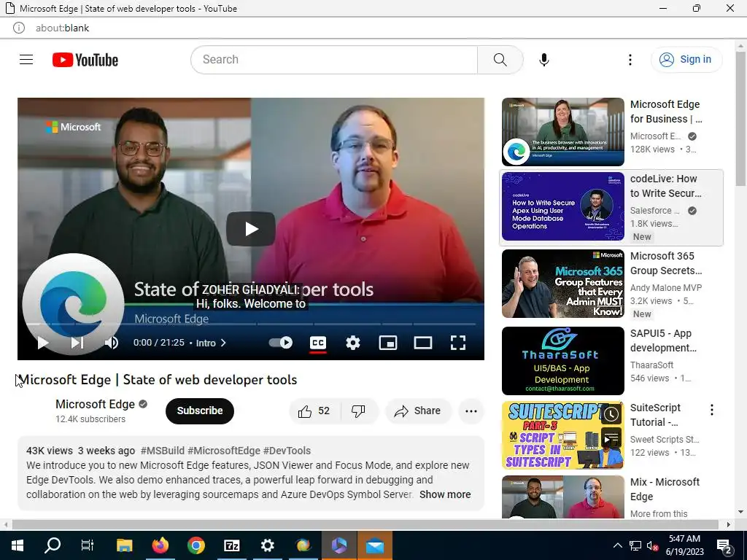This screenshot has height=560, width=747.
Task: Click the site info icon in address bar
Action: click(18, 28)
